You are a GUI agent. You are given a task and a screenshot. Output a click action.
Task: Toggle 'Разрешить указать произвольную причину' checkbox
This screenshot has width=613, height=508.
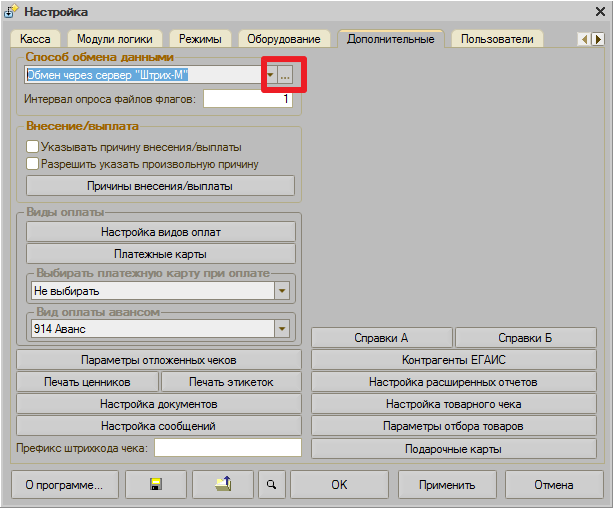pyautogui.click(x=33, y=163)
